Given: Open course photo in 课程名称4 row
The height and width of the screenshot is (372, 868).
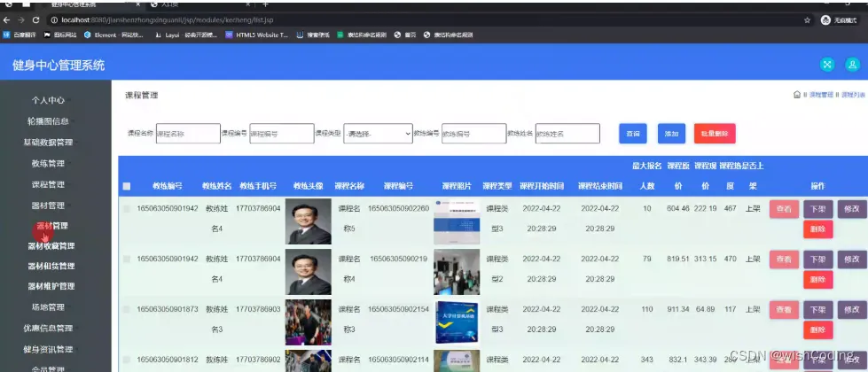Looking at the screenshot, I should pos(457,271).
